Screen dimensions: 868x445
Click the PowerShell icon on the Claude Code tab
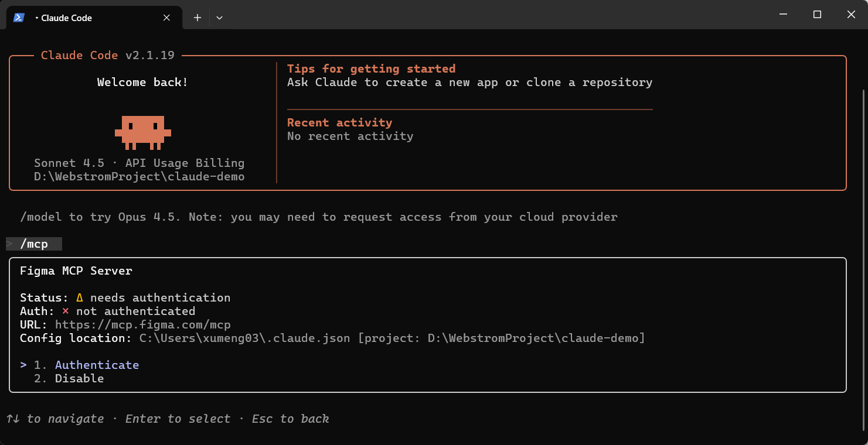[x=19, y=18]
